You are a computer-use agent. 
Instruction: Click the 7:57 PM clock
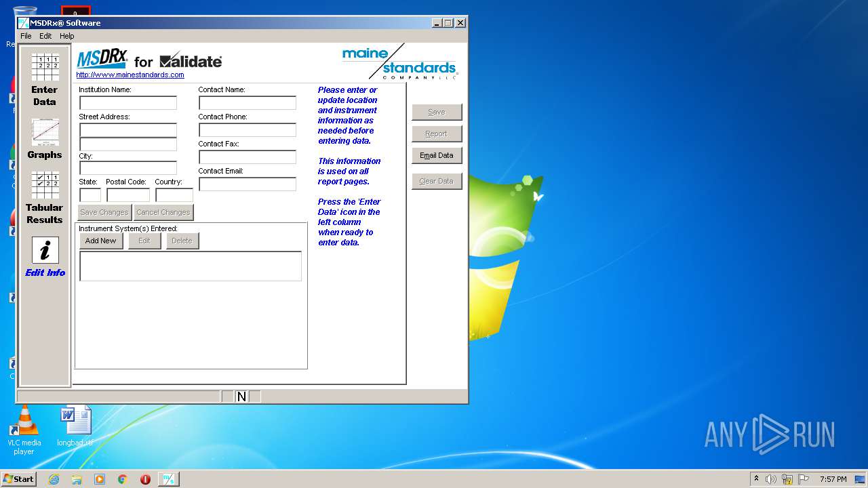click(x=833, y=479)
